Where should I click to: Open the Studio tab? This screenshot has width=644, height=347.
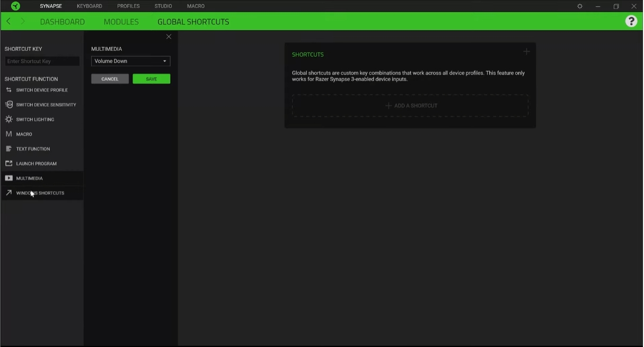click(x=163, y=6)
